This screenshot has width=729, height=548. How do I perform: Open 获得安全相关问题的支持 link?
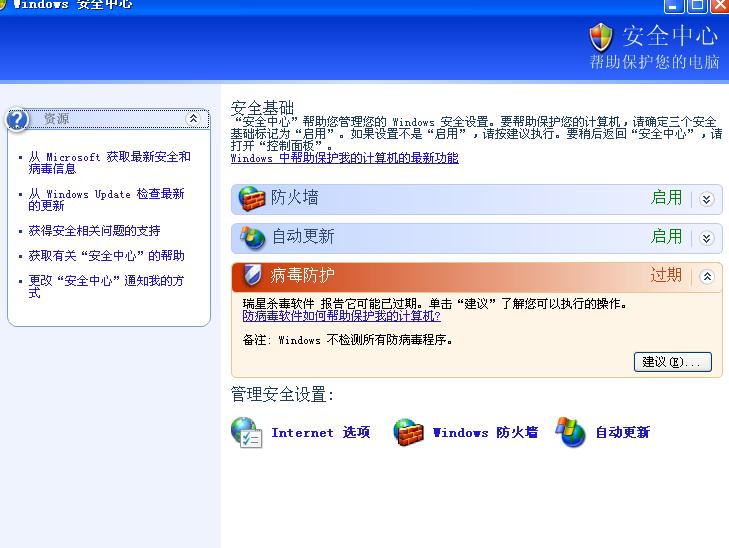[x=94, y=231]
